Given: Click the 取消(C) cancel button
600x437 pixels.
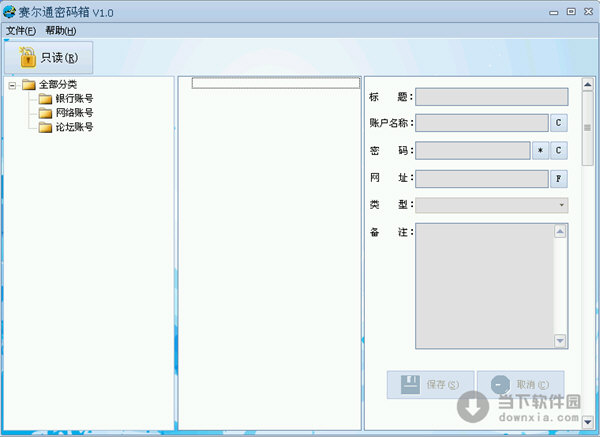Looking at the screenshot, I should [x=521, y=385].
